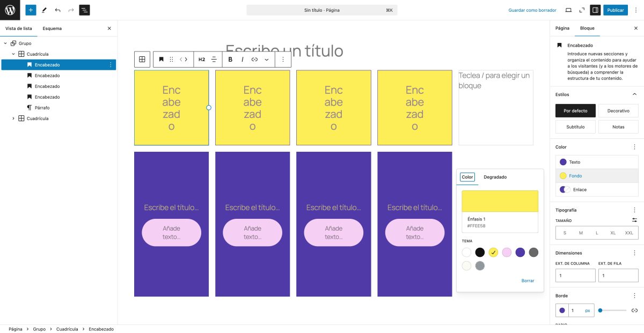
Task: Open the text alignment options
Action: coord(214,60)
